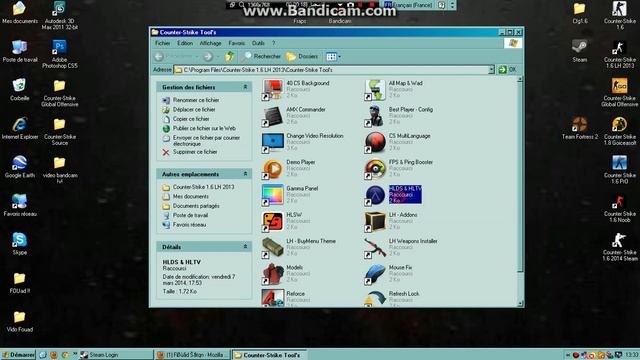This screenshot has height=360, width=640.
Task: Select the HLDS & HLTV icon
Action: pyautogui.click(x=375, y=195)
